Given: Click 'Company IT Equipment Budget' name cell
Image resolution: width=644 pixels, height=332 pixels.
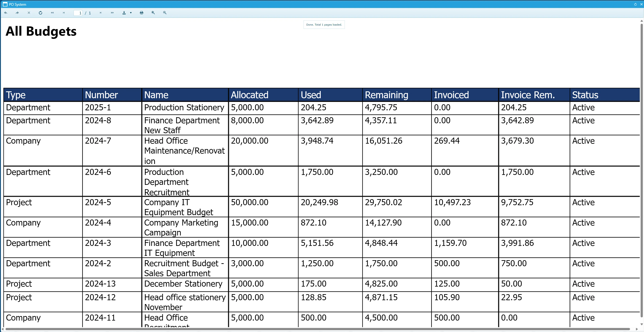Looking at the screenshot, I should pyautogui.click(x=185, y=207).
